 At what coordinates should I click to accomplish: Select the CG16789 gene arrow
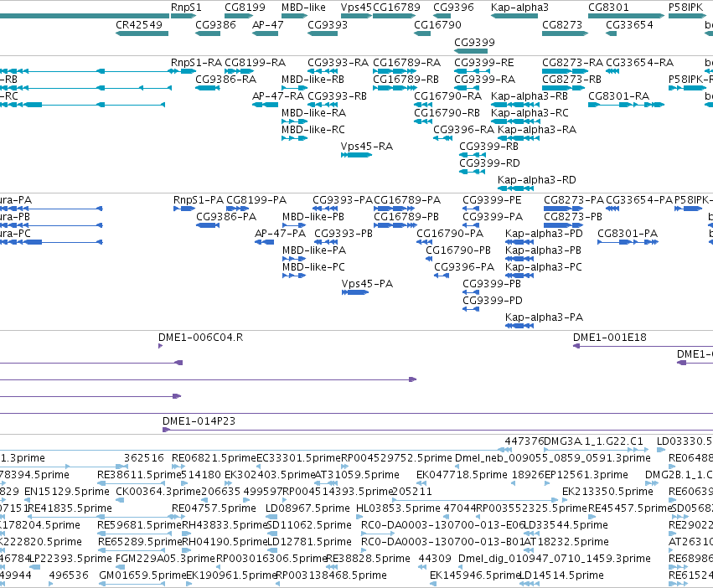pyautogui.click(x=394, y=16)
